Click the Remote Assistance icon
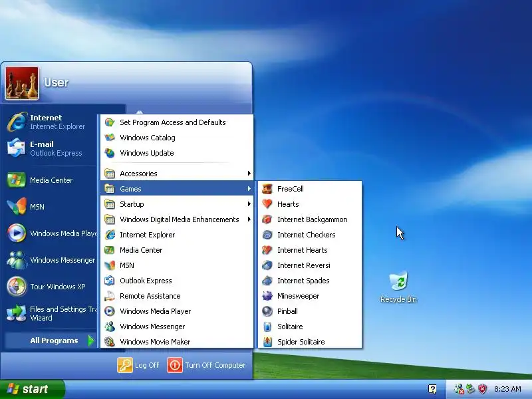The image size is (532, 399). click(110, 296)
